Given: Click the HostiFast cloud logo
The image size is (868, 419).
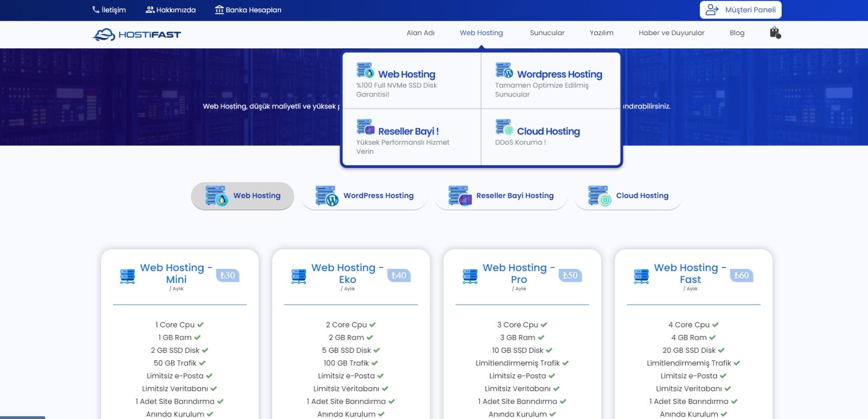Looking at the screenshot, I should click(104, 35).
